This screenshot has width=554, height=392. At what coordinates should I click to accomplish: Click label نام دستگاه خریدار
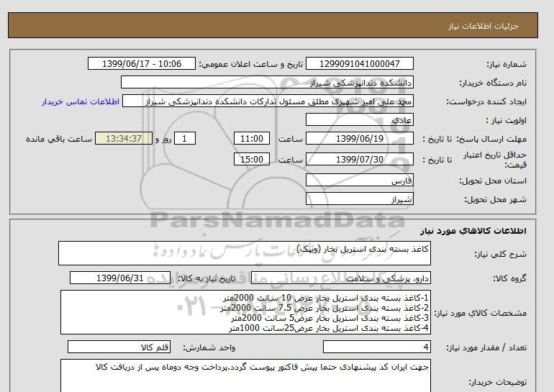click(493, 83)
